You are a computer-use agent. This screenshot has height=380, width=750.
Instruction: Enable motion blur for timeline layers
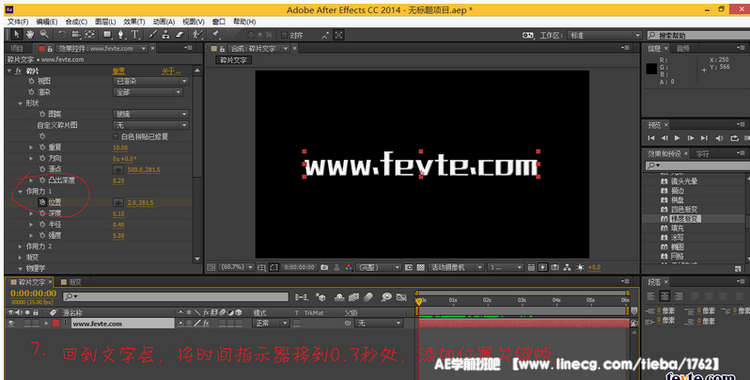tap(368, 297)
